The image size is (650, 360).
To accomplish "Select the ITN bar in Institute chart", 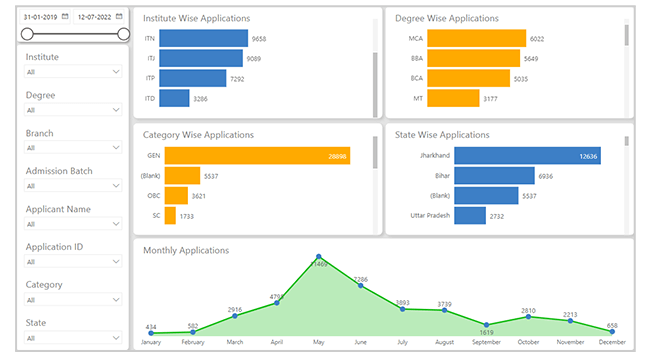I will (204, 38).
